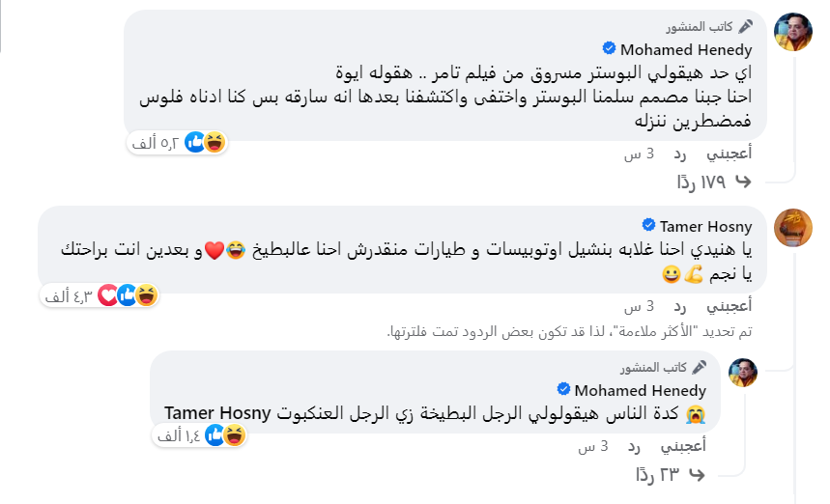Open the like reaction on the nested reply
The height and width of the screenshot is (504, 830).
pos(215,435)
